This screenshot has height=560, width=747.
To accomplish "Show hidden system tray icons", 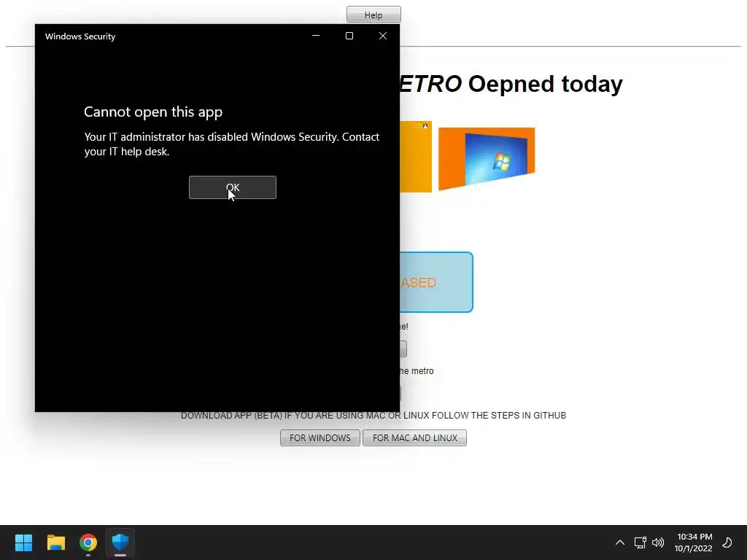I will coord(620,542).
